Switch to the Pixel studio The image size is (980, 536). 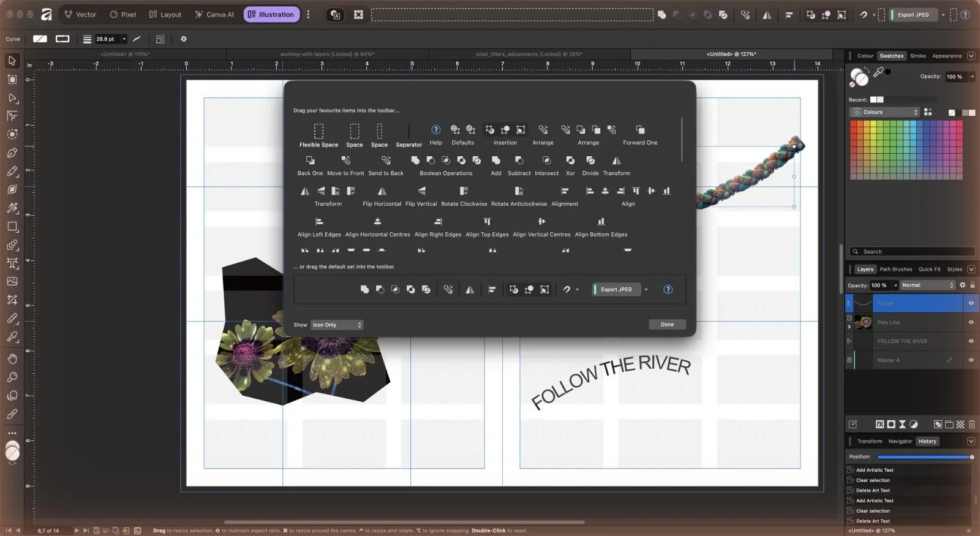coord(123,14)
